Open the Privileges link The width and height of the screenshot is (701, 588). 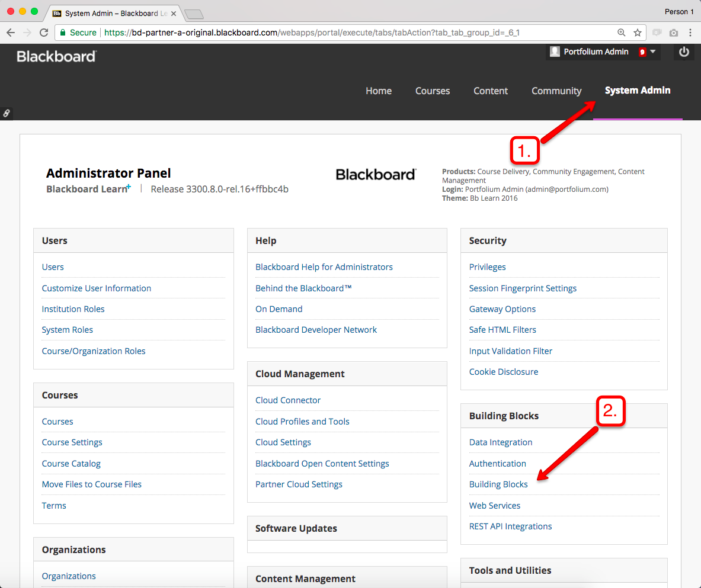(x=487, y=267)
